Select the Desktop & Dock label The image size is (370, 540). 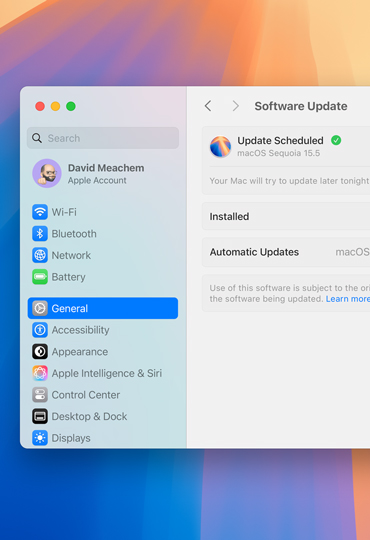tap(89, 416)
